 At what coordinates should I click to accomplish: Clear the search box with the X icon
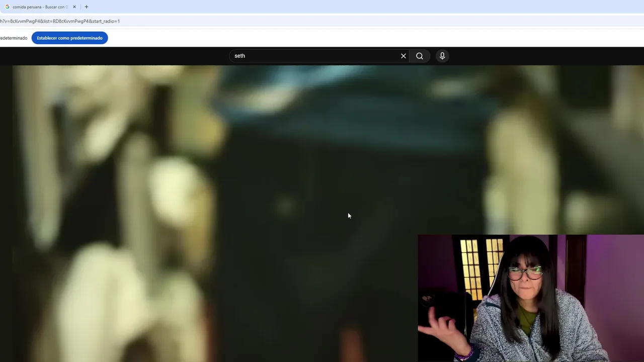click(x=403, y=56)
